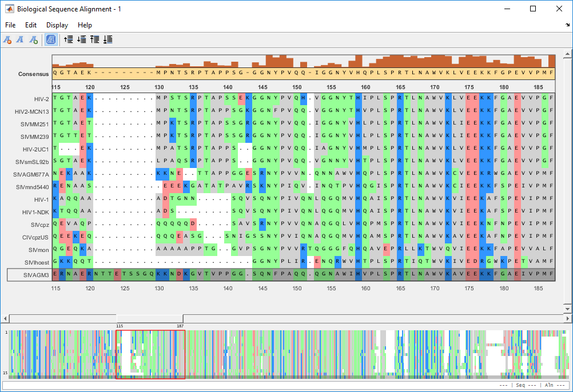Close the Biological Sequence Alignment window
The width and height of the screenshot is (573, 392).
click(559, 9)
